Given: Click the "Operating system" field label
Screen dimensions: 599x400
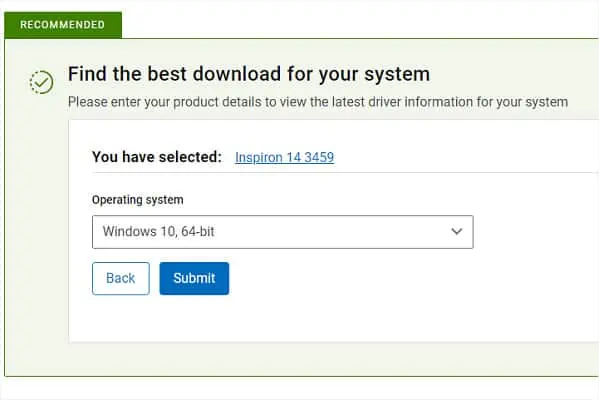Looking at the screenshot, I should (x=138, y=200).
